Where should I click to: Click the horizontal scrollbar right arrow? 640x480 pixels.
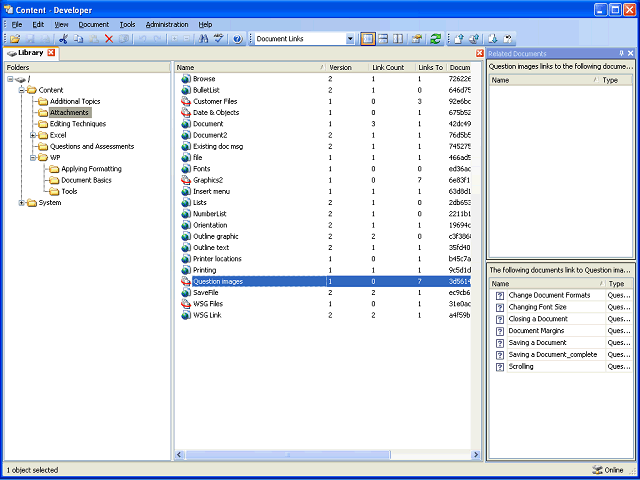[476, 454]
